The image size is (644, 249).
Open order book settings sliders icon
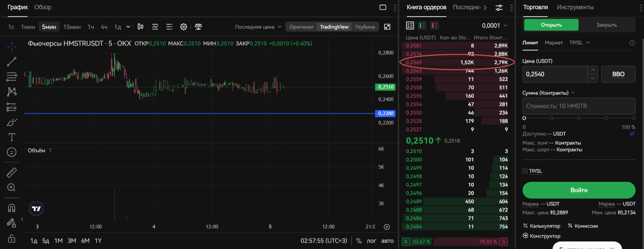[499, 7]
